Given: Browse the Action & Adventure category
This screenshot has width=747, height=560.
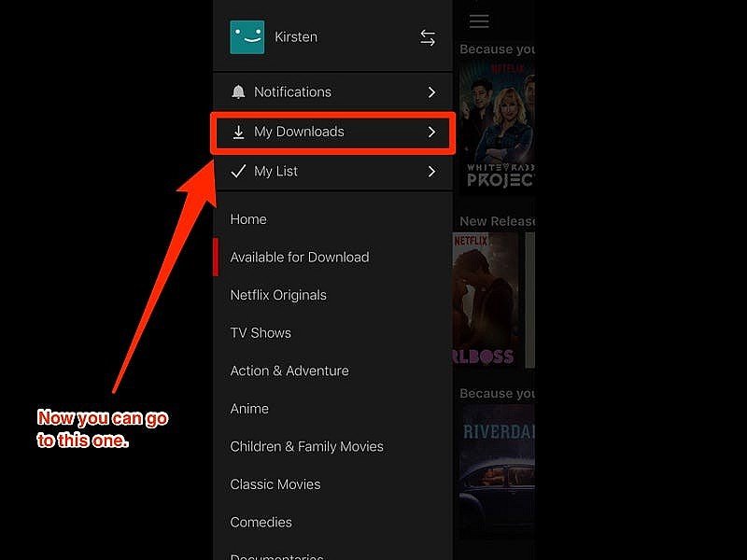Looking at the screenshot, I should tap(289, 371).
